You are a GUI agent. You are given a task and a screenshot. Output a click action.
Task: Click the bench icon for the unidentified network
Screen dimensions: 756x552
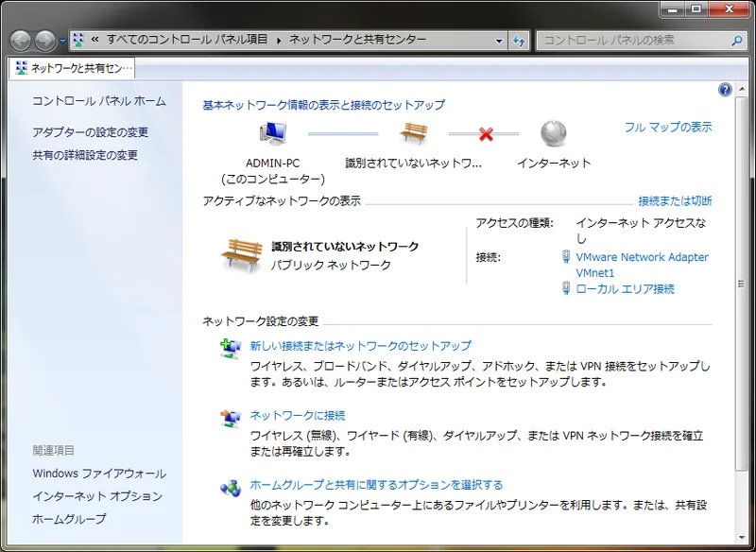413,130
